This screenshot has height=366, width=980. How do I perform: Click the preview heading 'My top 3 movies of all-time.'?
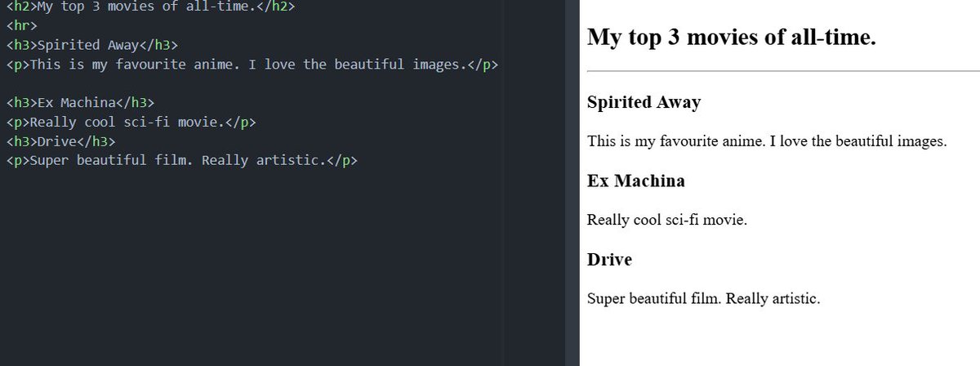pos(732,37)
